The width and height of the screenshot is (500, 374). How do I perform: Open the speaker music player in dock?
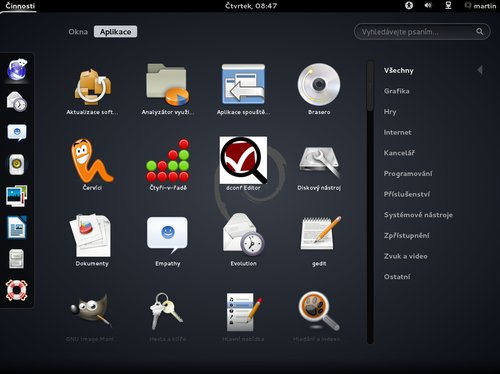pos(17,164)
